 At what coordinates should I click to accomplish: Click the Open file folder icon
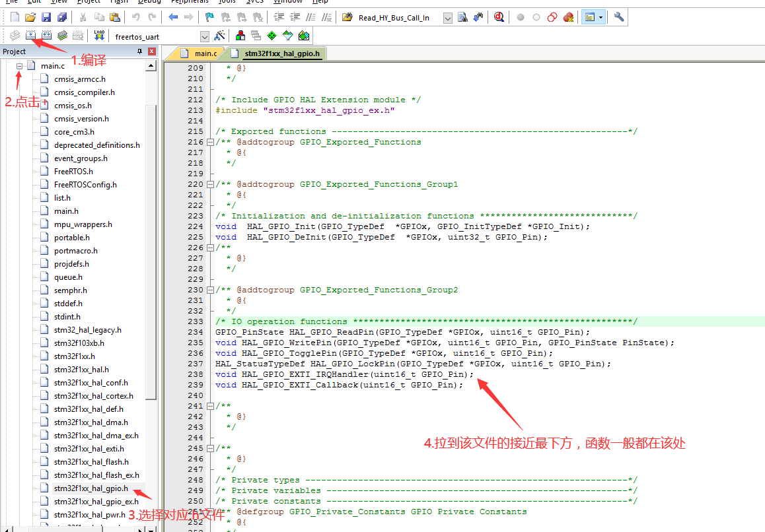point(30,18)
